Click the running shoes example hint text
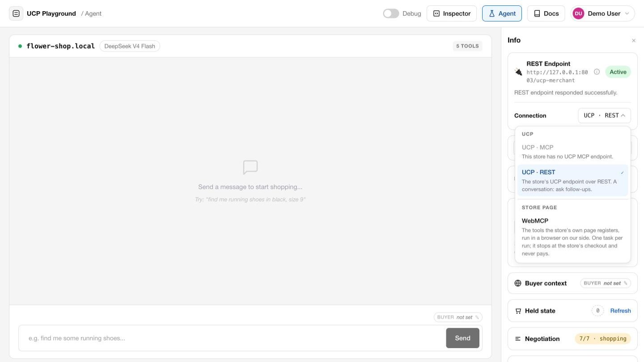 click(x=250, y=199)
